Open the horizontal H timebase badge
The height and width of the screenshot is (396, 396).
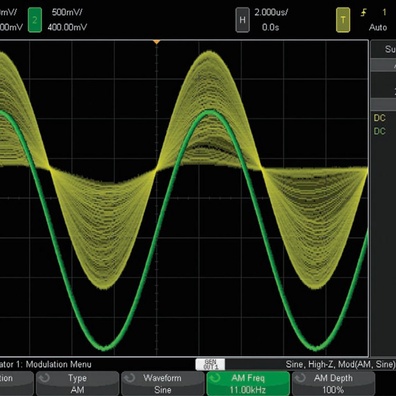242,20
